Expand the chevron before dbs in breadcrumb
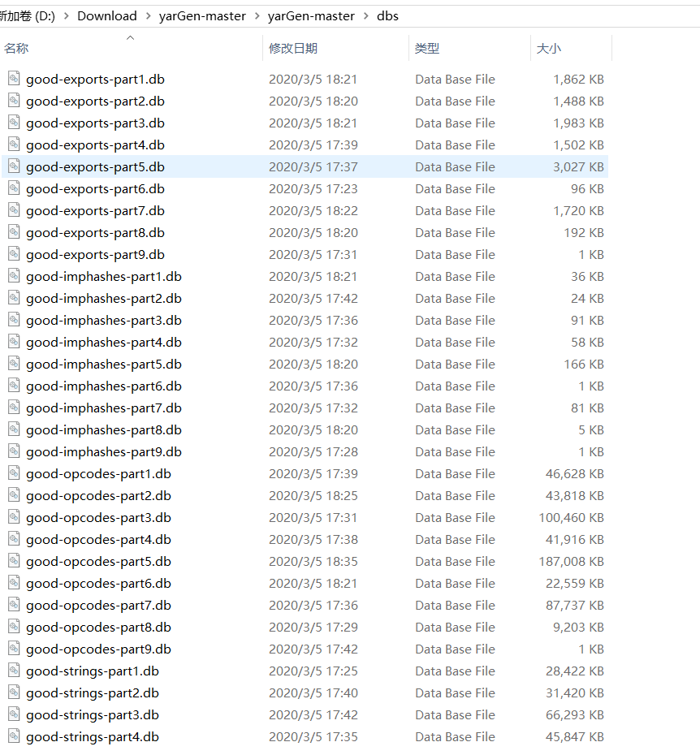Screen dimensions: 700x755 366,16
